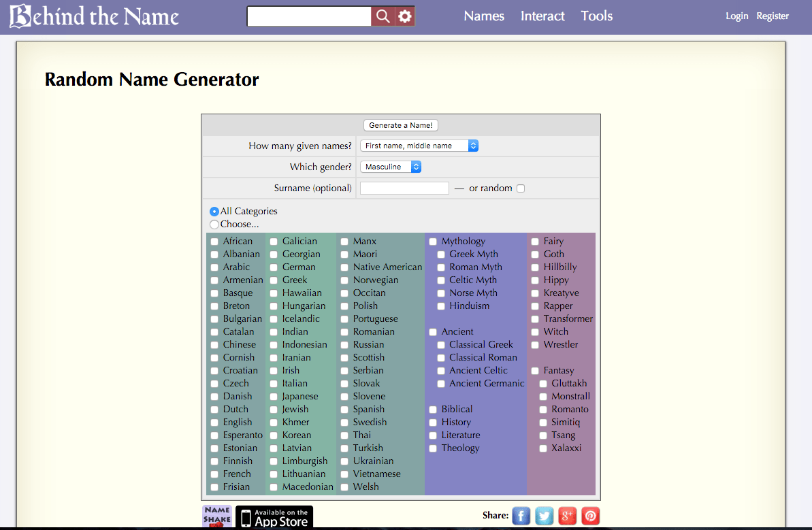The width and height of the screenshot is (812, 530).
Task: Check the Greek Myth checkbox
Action: pos(441,254)
